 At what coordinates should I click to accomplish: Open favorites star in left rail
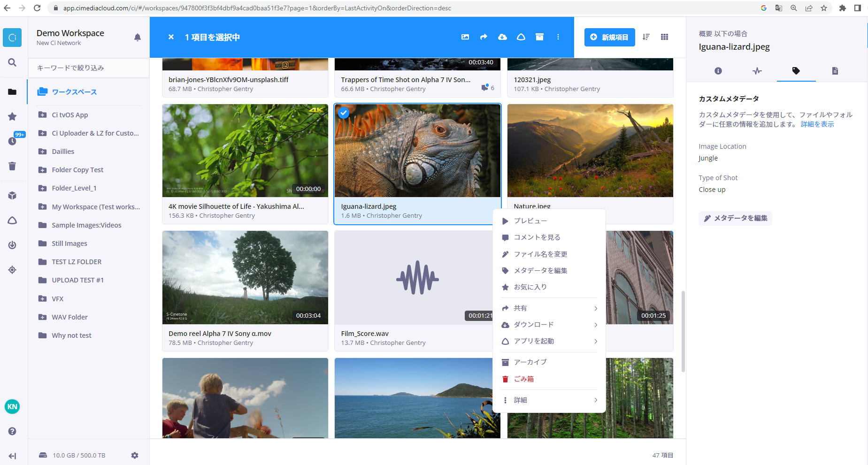pyautogui.click(x=12, y=116)
